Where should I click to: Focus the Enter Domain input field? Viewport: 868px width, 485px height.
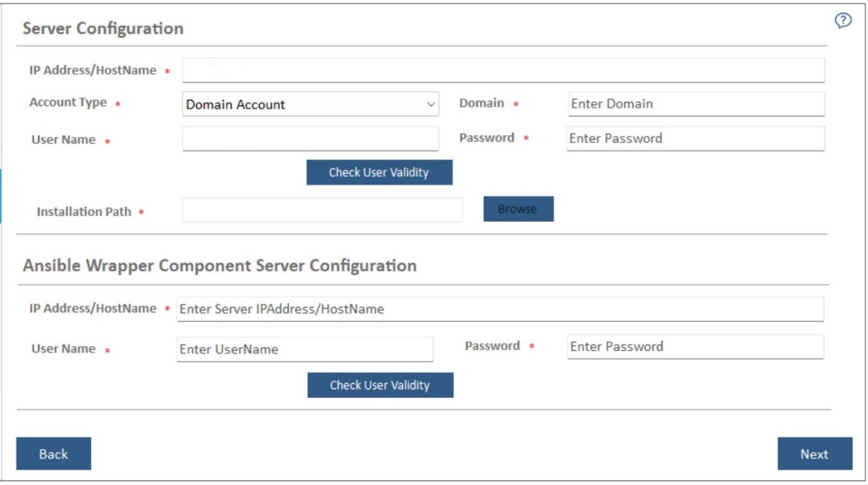(x=695, y=103)
